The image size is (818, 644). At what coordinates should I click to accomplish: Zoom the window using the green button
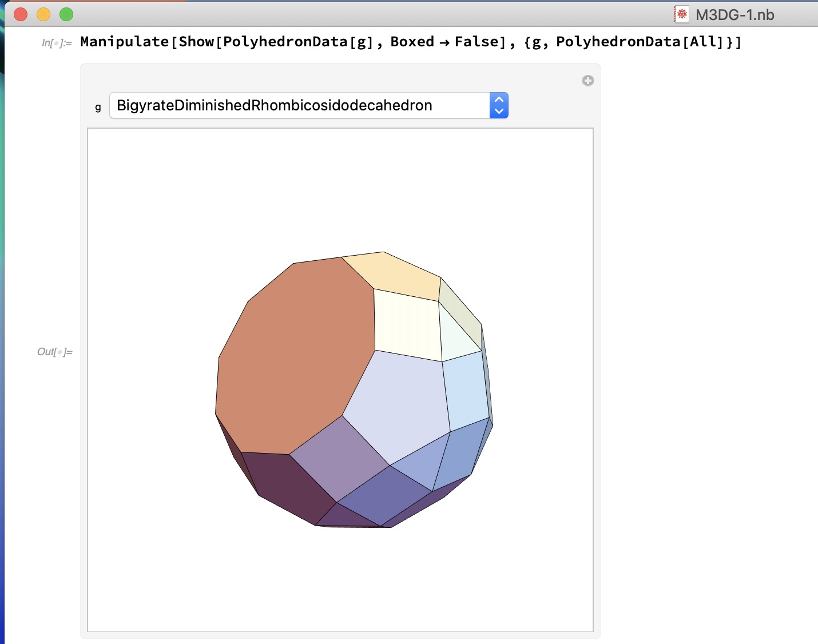[x=66, y=14]
